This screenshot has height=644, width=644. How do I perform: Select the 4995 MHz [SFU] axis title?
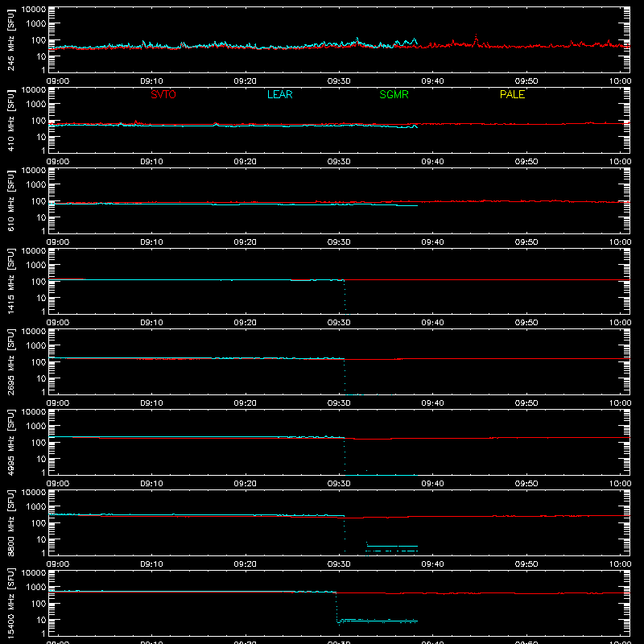[x=10, y=442]
